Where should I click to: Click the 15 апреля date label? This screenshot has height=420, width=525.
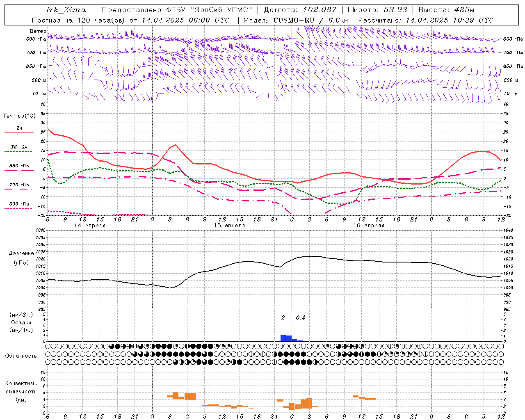click(x=229, y=226)
